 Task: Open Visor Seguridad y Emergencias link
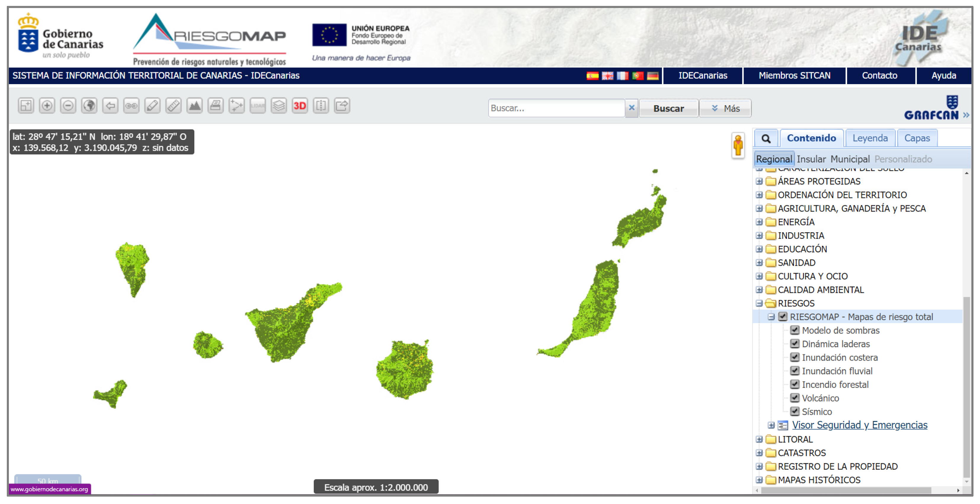pos(859,425)
